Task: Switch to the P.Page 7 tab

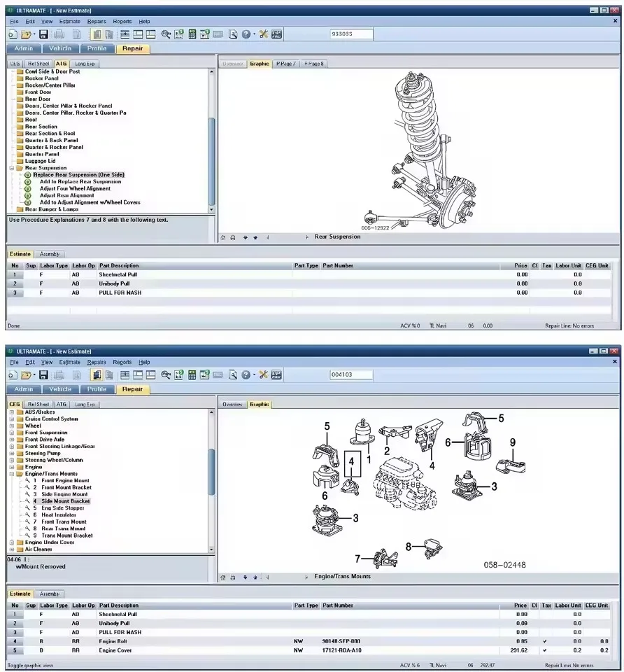Action: click(285, 64)
